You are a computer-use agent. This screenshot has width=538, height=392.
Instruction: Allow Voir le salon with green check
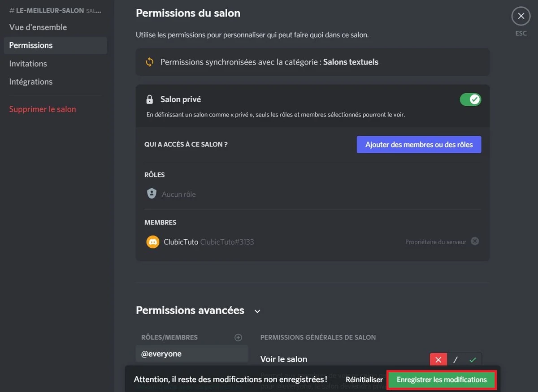tap(473, 360)
